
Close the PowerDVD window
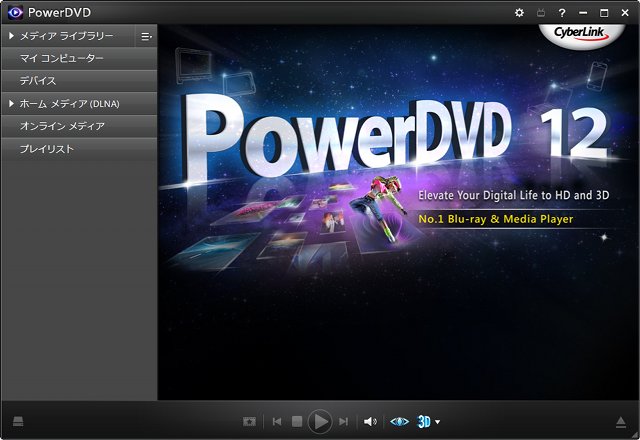625,13
